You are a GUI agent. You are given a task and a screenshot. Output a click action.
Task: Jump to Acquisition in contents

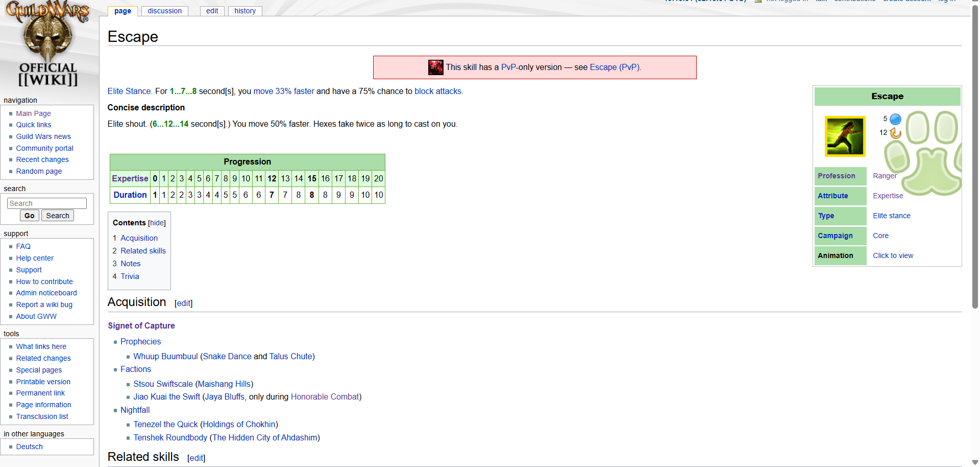(139, 238)
